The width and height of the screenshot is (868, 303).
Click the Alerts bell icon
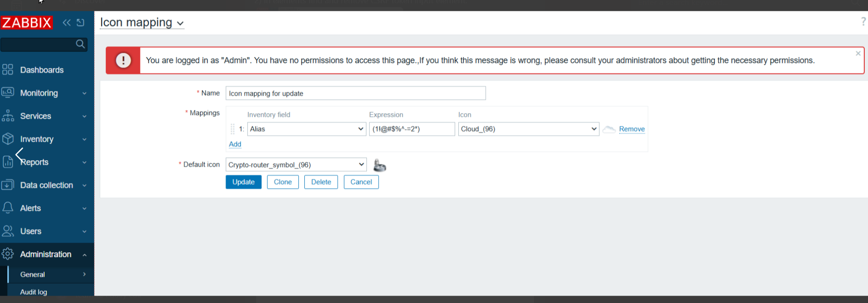8,208
